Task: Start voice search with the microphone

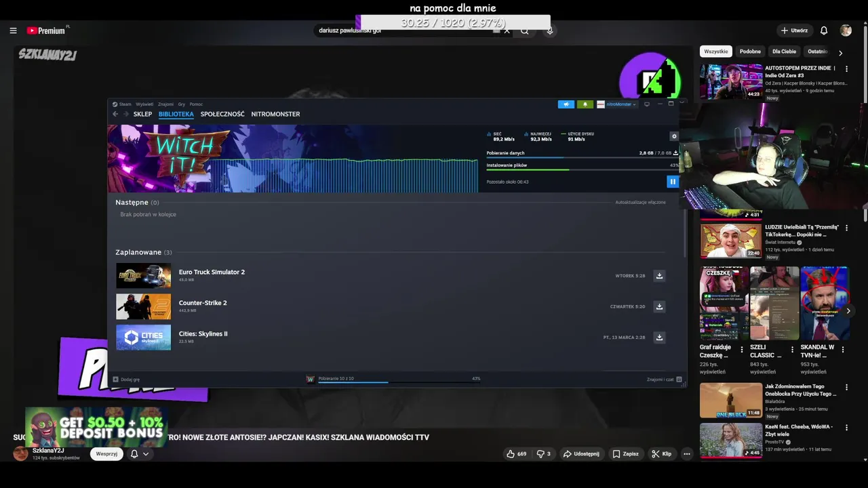Action: pyautogui.click(x=550, y=30)
